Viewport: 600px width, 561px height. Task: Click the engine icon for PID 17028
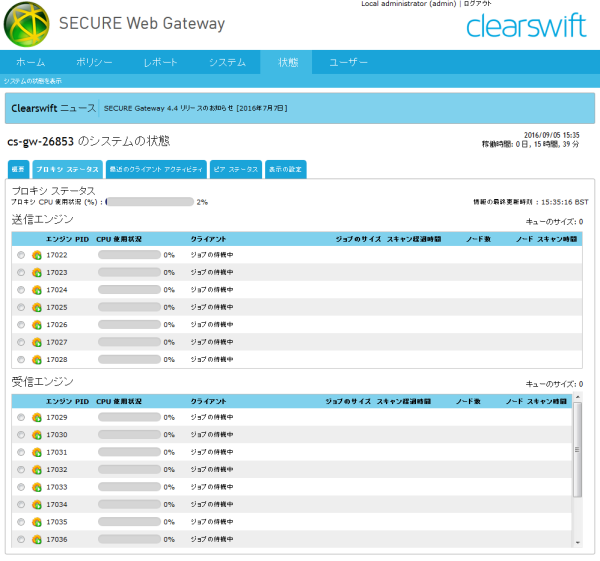pyautogui.click(x=37, y=359)
